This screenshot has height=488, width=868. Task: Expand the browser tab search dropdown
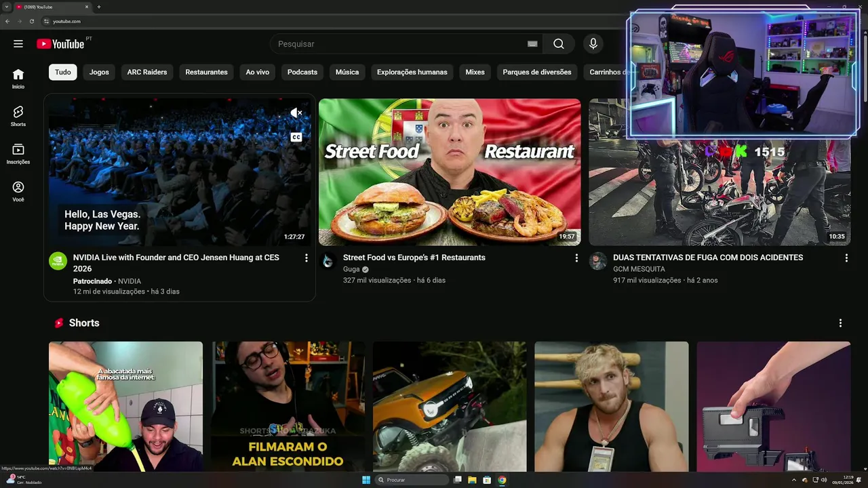click(x=6, y=7)
